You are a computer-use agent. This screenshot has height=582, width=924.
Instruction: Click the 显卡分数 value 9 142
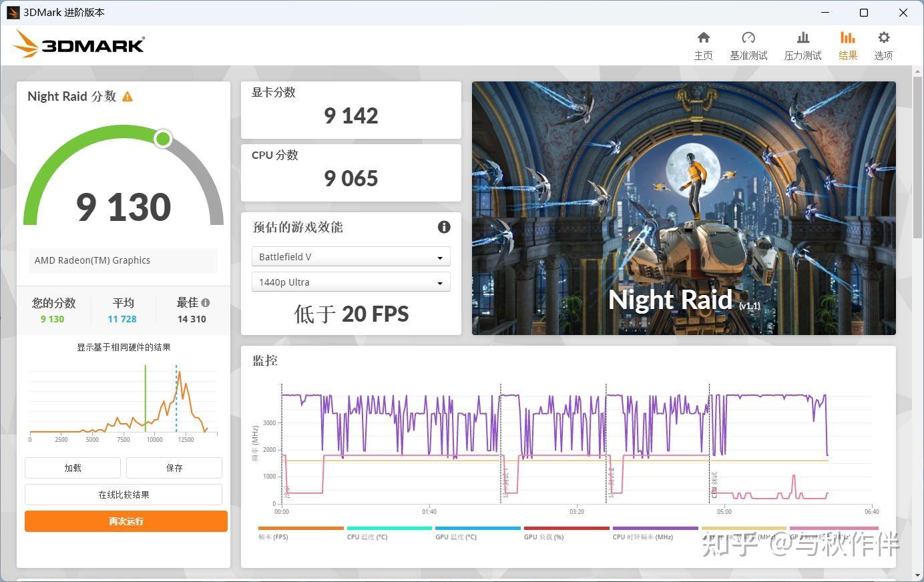351,116
